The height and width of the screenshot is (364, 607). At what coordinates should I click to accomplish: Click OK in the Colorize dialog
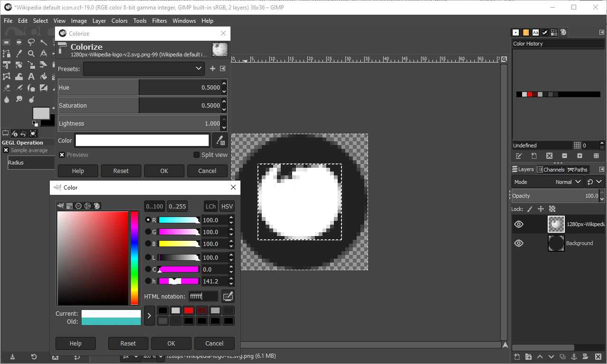tap(164, 171)
